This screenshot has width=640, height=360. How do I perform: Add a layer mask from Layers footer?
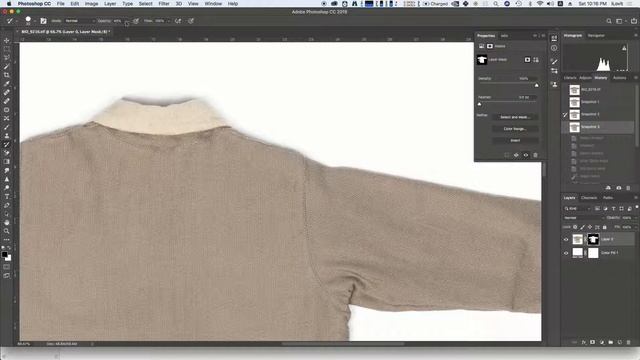click(593, 342)
